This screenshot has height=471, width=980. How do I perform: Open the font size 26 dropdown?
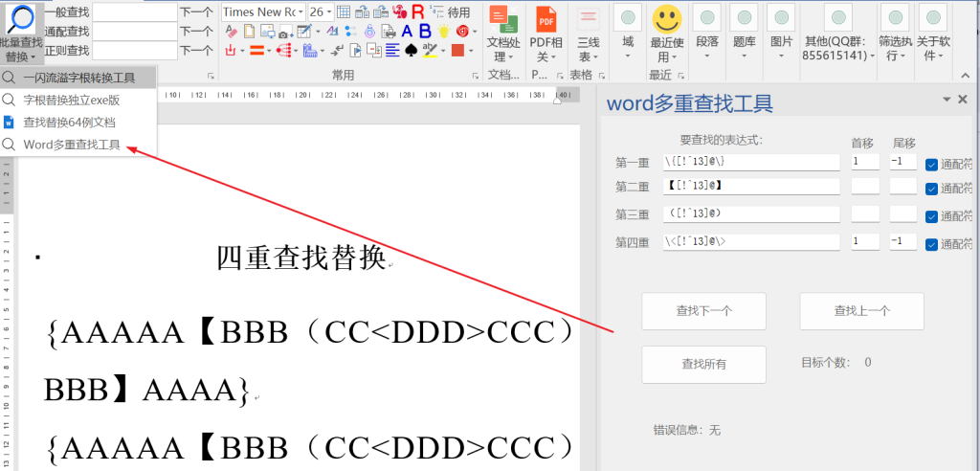pyautogui.click(x=329, y=11)
